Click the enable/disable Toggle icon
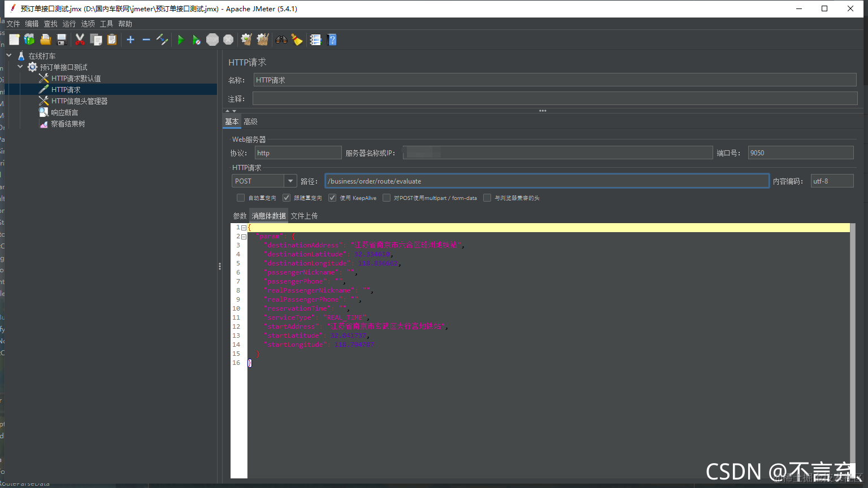Image resolution: width=868 pixels, height=488 pixels. 162,40
